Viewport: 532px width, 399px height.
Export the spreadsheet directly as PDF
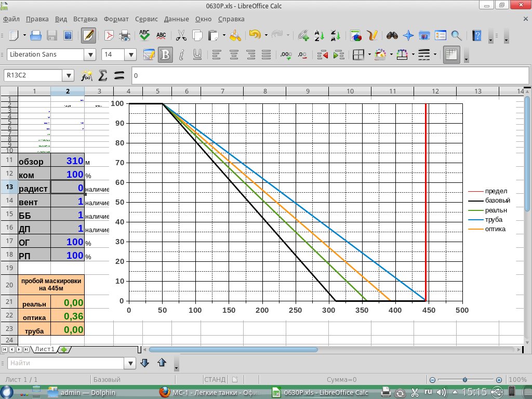point(109,35)
